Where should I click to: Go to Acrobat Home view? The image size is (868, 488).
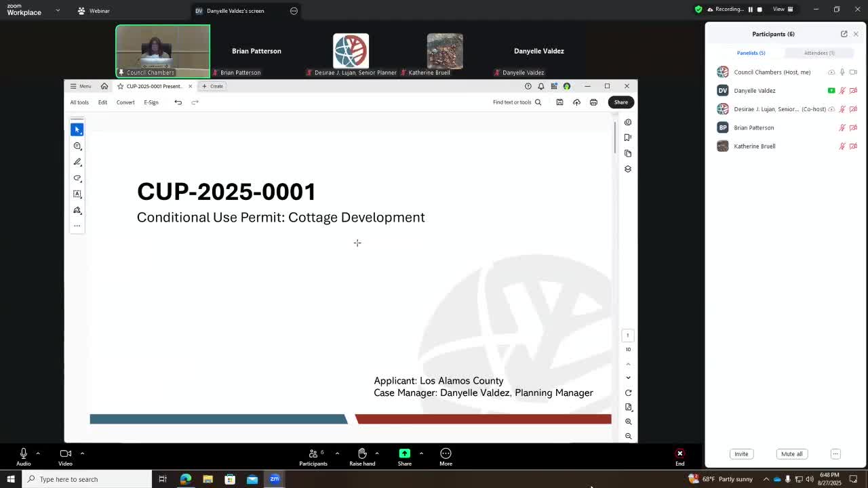(104, 86)
